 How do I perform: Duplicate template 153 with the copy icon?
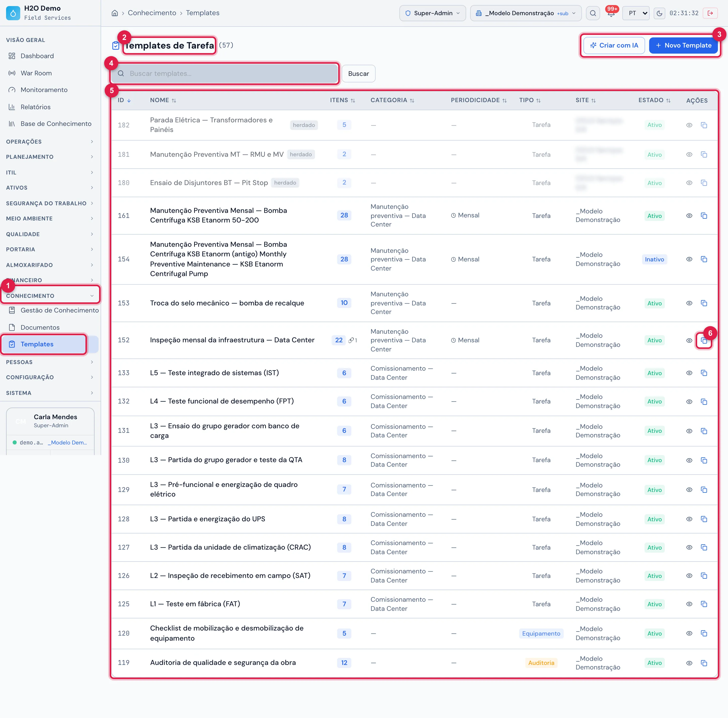tap(703, 303)
